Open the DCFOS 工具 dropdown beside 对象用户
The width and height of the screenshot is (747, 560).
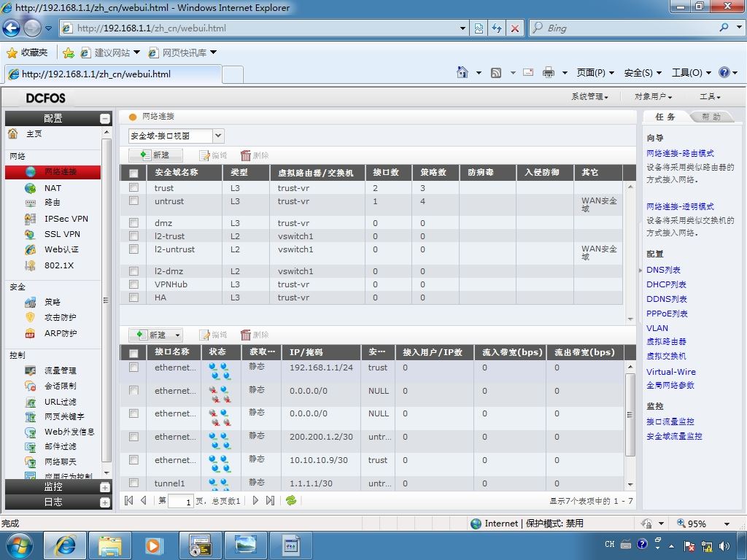(710, 97)
